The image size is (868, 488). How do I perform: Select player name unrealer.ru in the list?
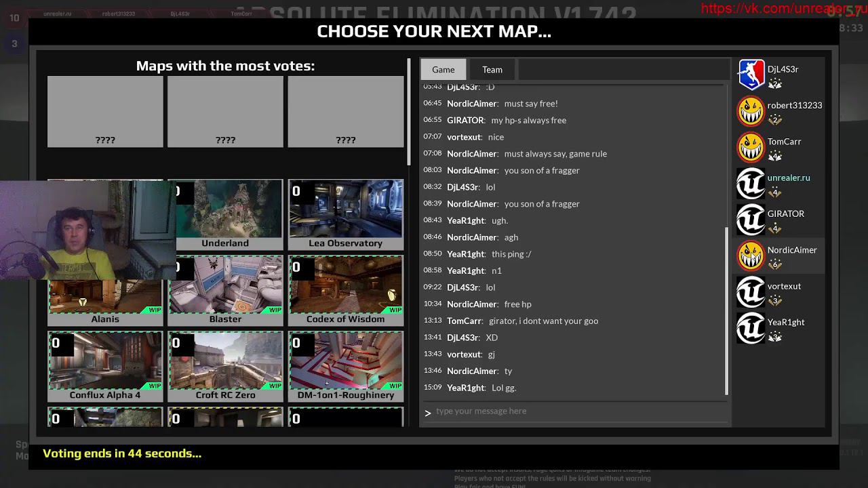pyautogui.click(x=788, y=178)
